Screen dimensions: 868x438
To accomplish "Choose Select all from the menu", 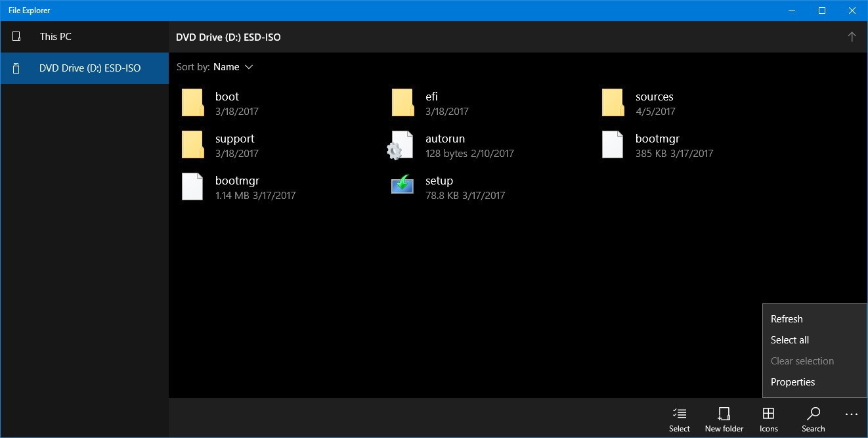I will coord(814,340).
